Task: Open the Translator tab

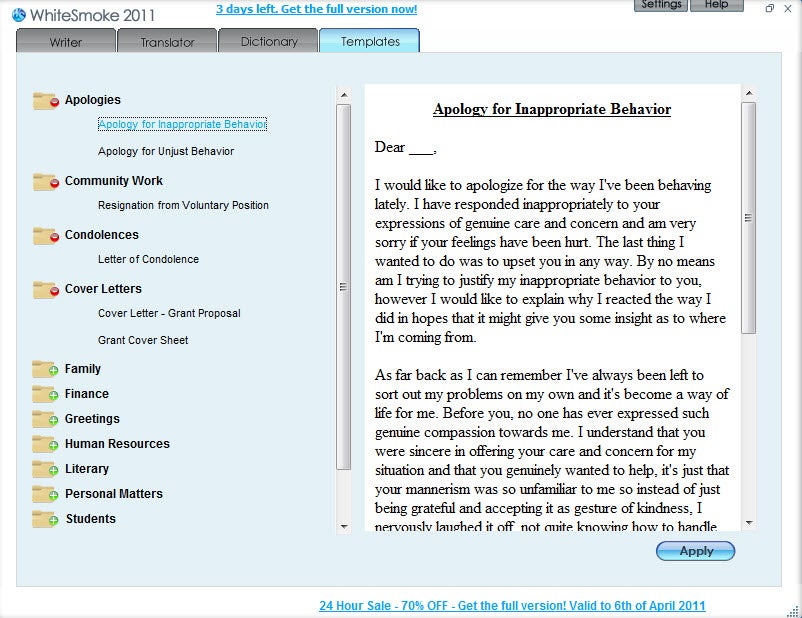Action: pos(167,41)
